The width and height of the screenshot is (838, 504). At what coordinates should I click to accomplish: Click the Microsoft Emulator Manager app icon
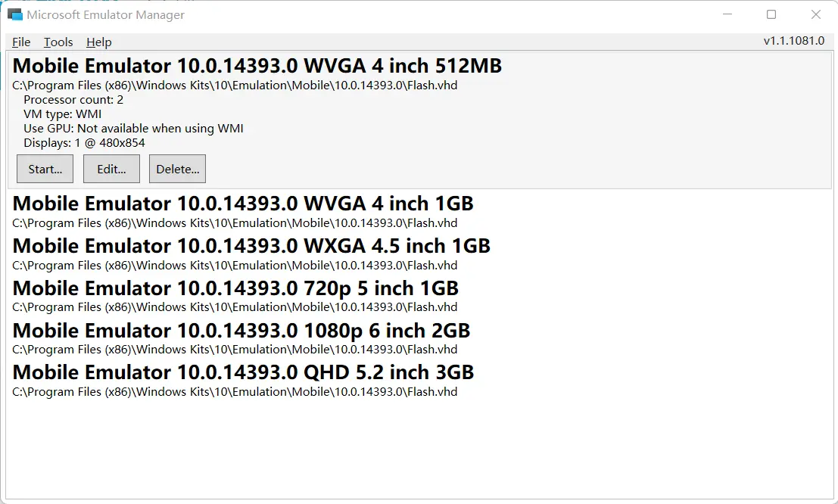click(x=14, y=14)
